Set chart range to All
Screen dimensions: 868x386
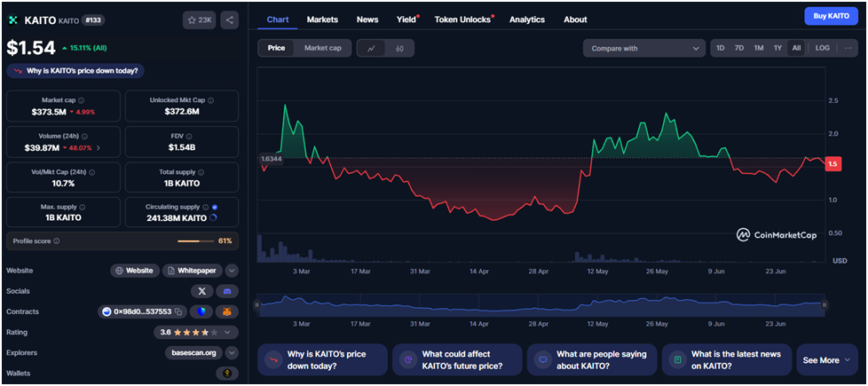pos(796,48)
